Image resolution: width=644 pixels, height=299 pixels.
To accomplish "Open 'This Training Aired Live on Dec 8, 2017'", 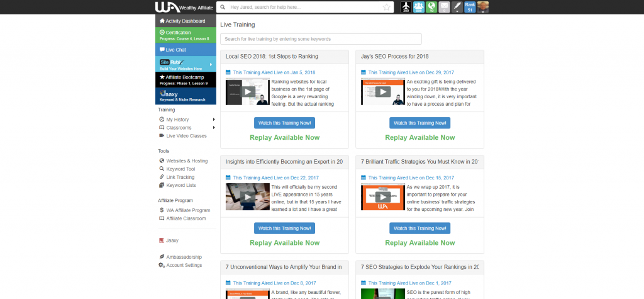I will [274, 283].
